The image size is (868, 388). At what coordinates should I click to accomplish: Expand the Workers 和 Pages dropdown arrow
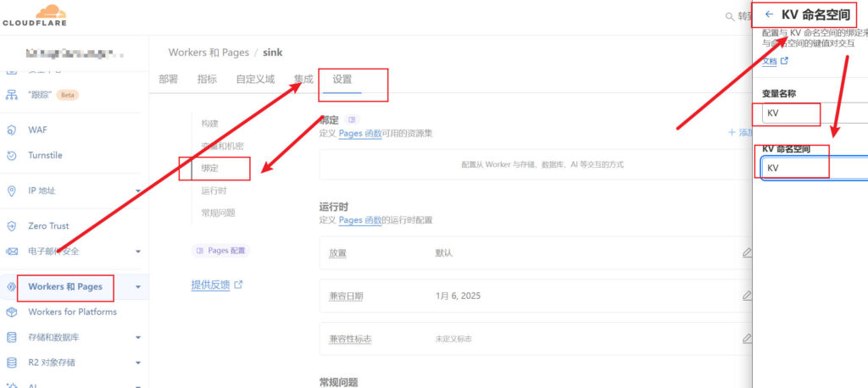pos(137,287)
